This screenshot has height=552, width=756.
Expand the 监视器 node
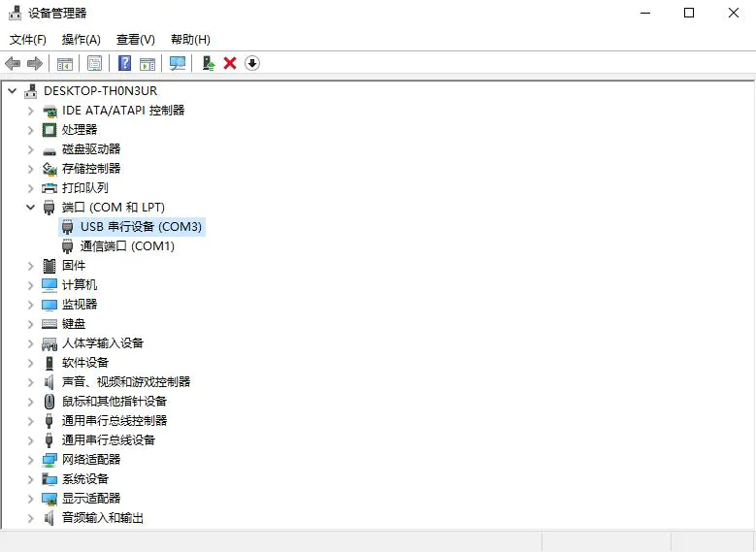tap(30, 305)
